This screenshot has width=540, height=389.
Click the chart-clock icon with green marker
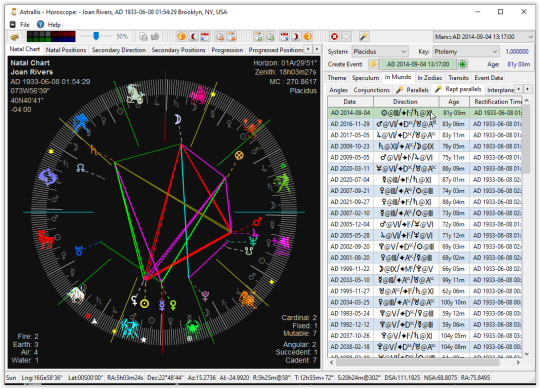(x=270, y=37)
